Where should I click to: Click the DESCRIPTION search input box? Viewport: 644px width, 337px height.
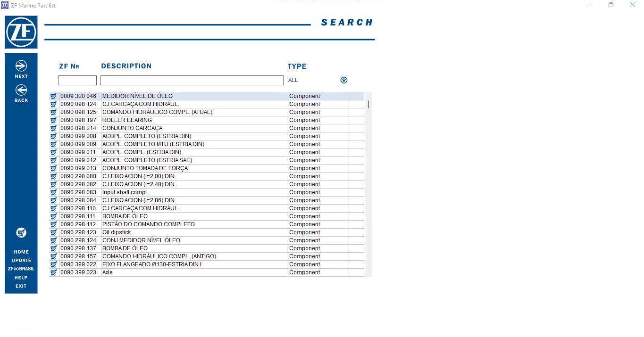click(192, 81)
